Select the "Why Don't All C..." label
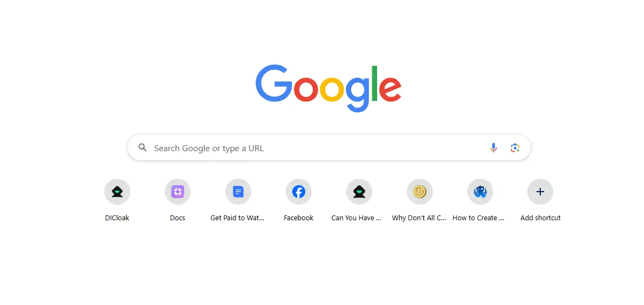The width and height of the screenshot is (644, 305). coord(419,218)
